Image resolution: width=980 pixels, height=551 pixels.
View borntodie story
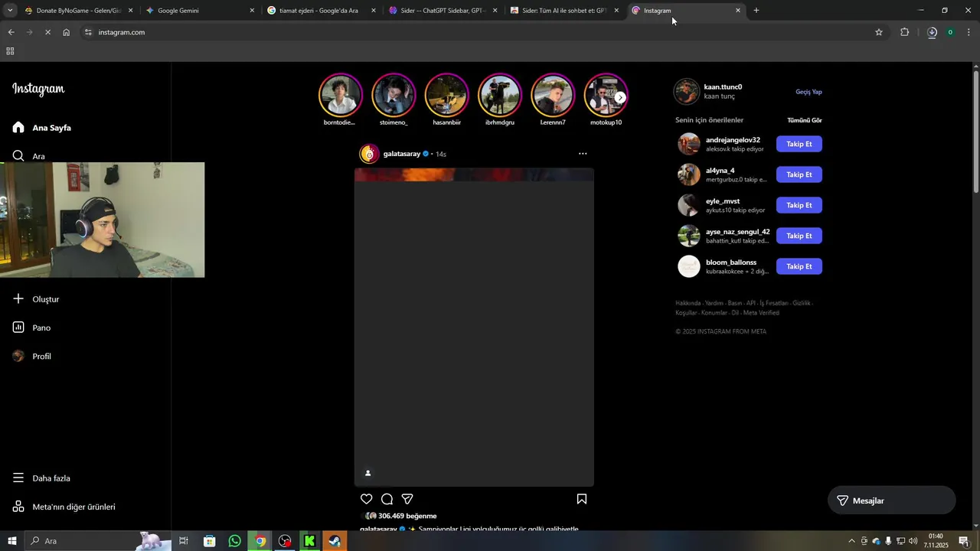(x=340, y=96)
